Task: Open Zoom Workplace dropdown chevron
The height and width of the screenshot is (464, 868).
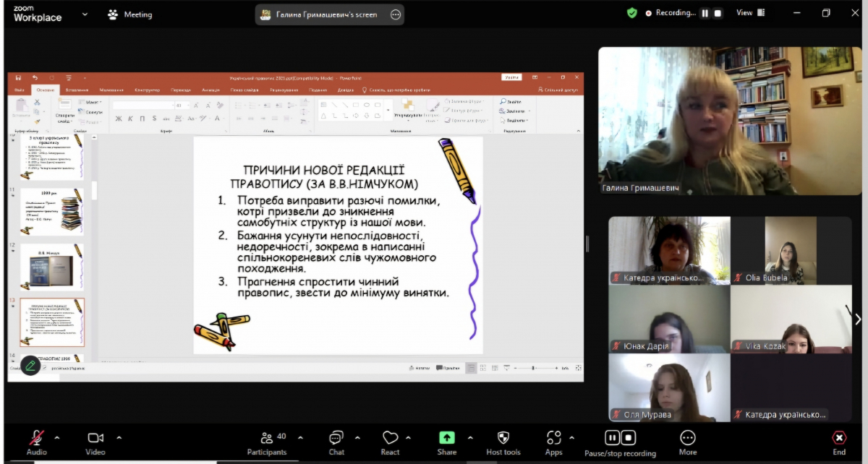Action: pyautogui.click(x=85, y=14)
